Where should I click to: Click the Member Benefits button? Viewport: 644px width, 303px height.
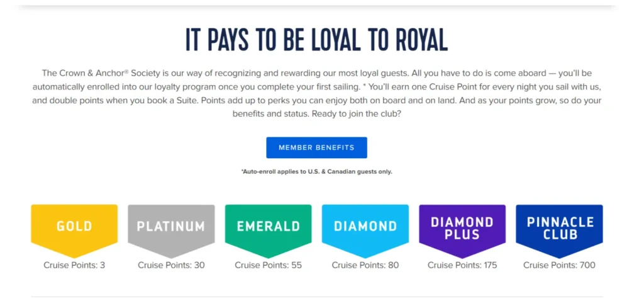point(316,147)
